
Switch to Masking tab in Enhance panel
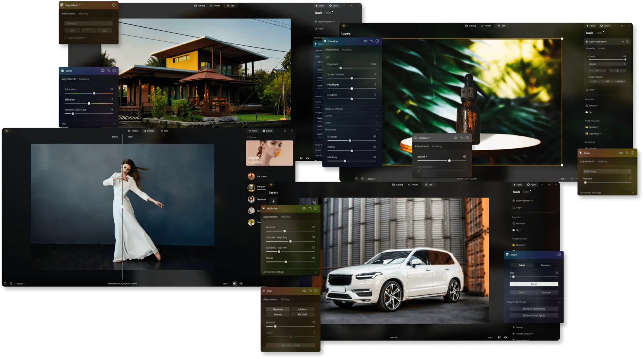(437, 146)
